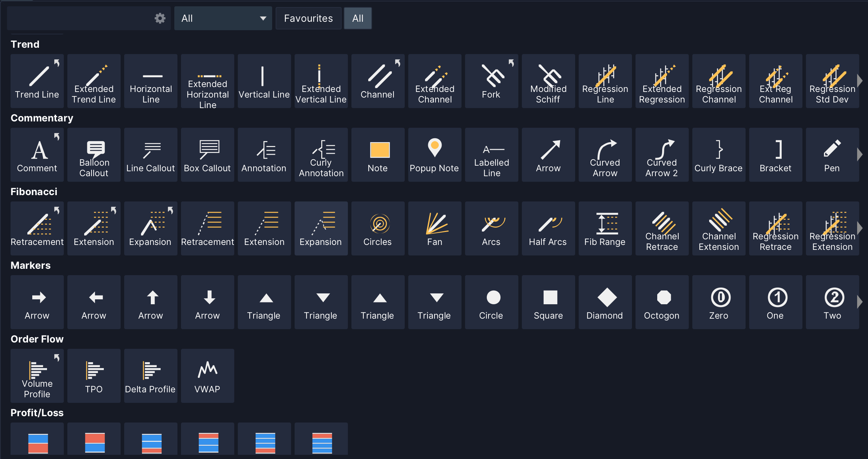The width and height of the screenshot is (868, 459).
Task: Open the settings gear
Action: (160, 18)
